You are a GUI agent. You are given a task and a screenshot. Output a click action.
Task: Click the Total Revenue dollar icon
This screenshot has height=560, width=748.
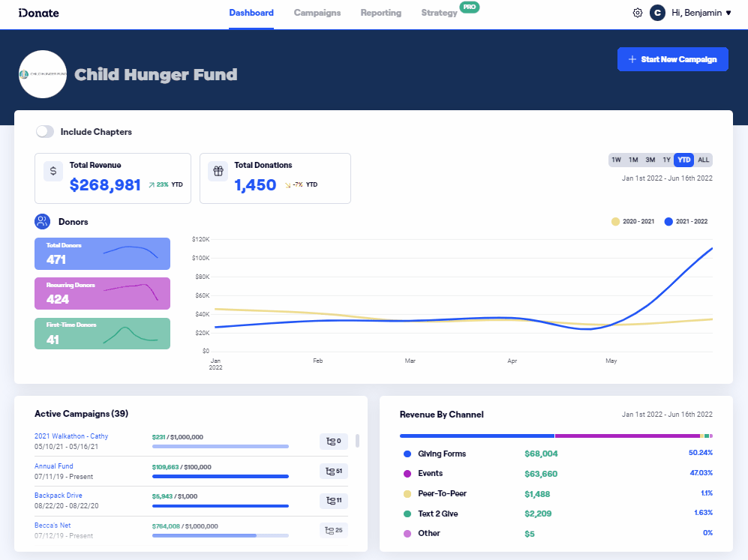point(53,171)
